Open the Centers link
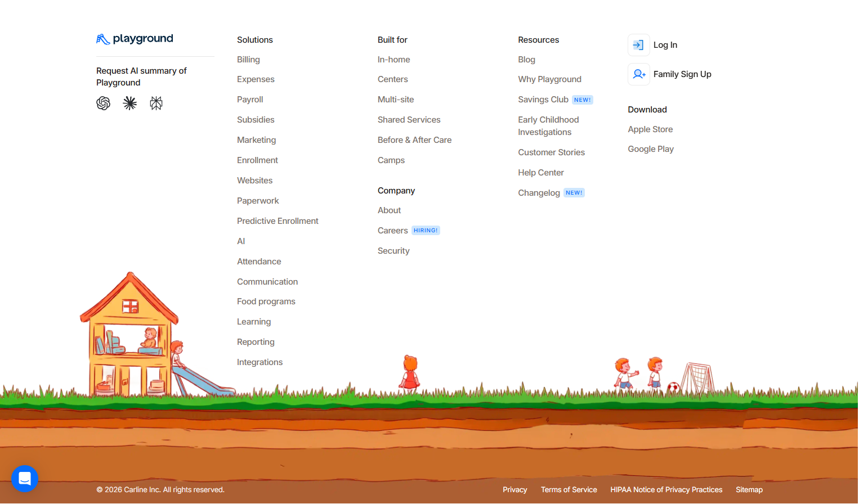The height and width of the screenshot is (504, 859). pos(393,79)
